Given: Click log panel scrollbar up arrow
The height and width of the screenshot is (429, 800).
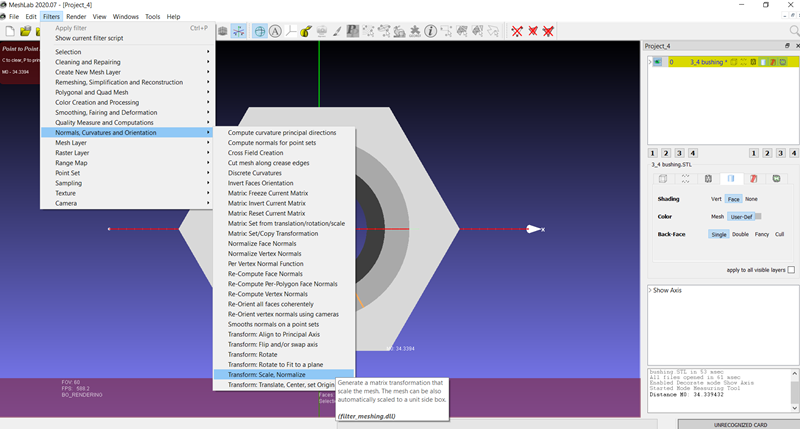Looking at the screenshot, I should [794, 374].
